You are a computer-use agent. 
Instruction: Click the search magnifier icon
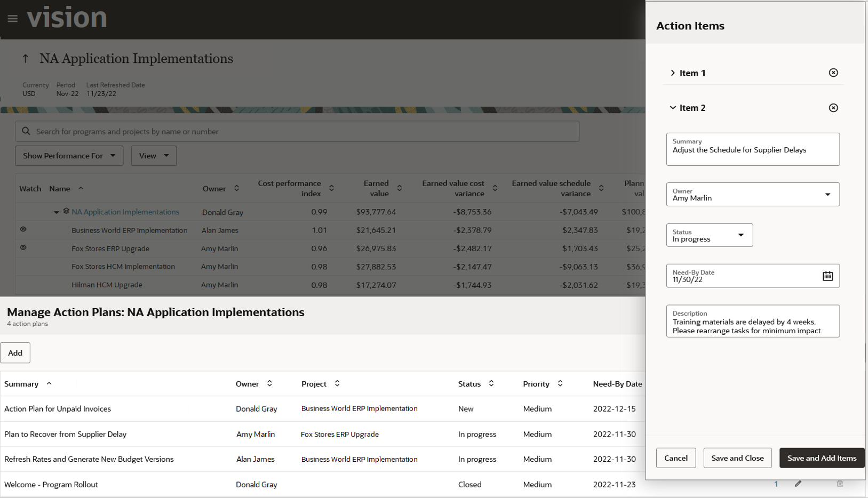(26, 131)
